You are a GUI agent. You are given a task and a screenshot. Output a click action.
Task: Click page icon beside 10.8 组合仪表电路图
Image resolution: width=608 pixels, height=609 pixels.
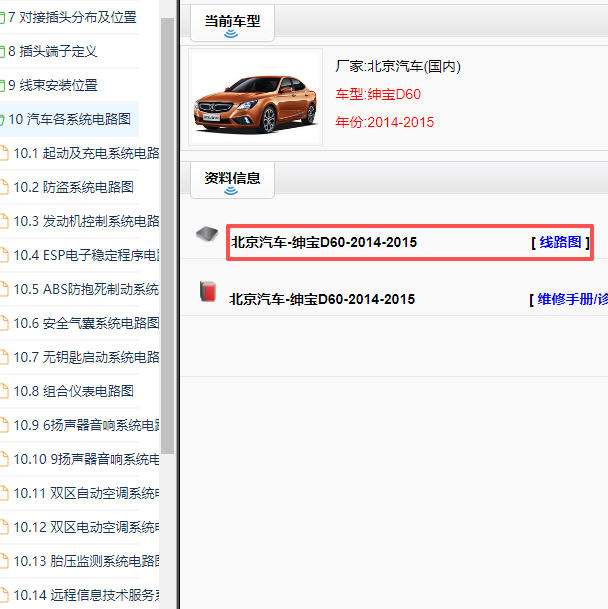coord(4,391)
